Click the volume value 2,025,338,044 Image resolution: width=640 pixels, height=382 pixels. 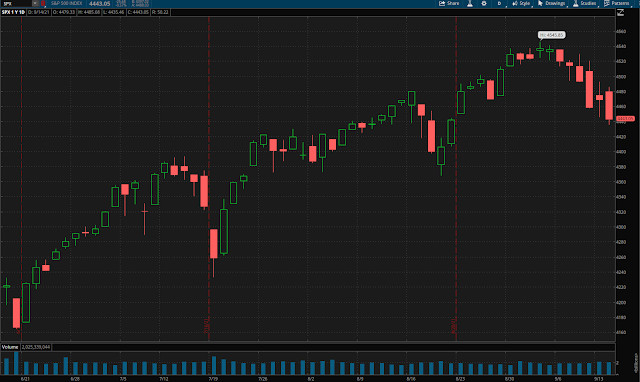point(36,347)
